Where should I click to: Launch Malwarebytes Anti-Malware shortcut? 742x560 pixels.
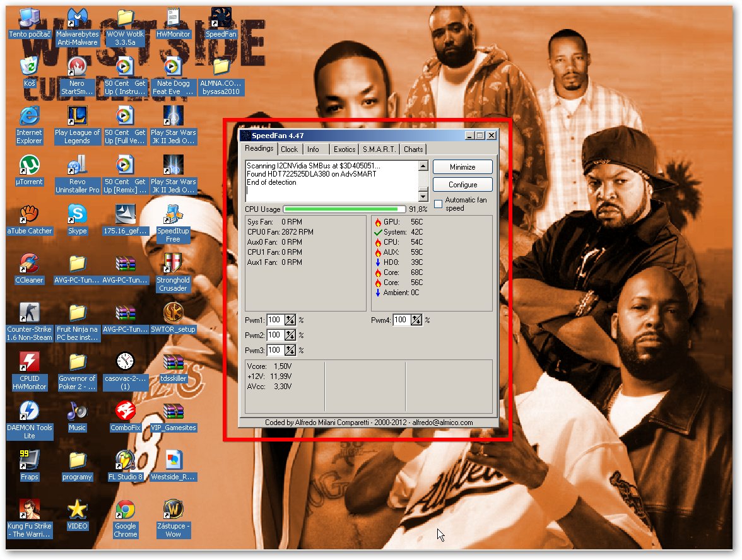(x=77, y=27)
